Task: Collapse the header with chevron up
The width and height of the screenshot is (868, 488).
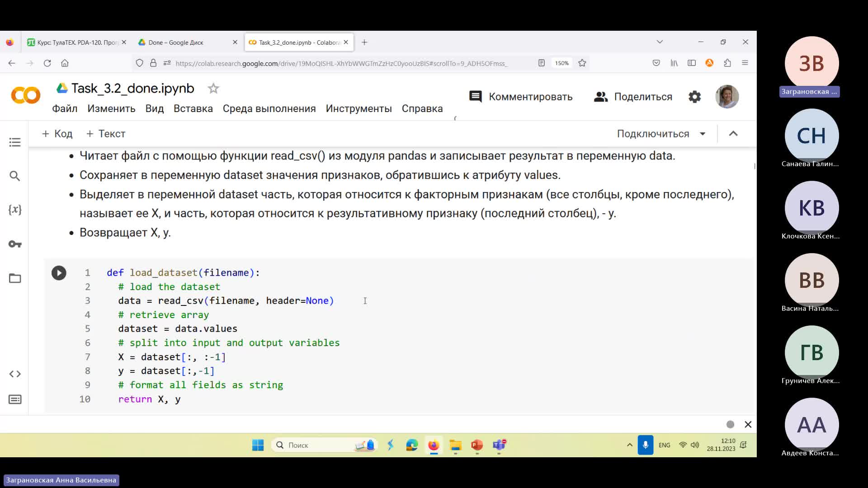Action: point(733,134)
